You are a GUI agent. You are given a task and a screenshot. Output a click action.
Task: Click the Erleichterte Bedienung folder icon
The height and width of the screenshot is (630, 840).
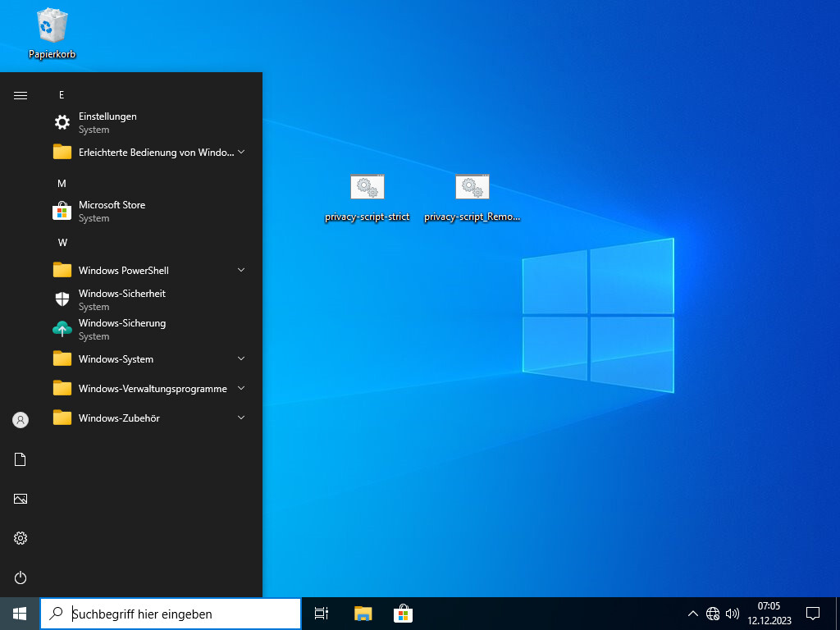click(62, 152)
